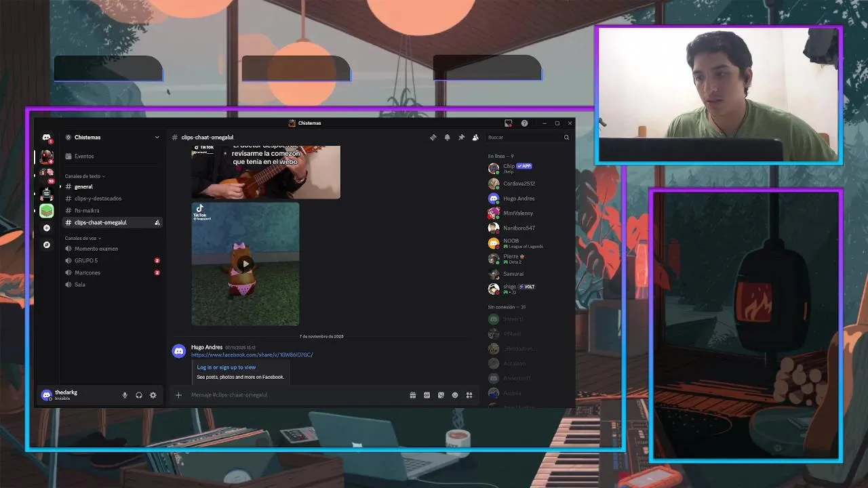Select the server icon with 10 badge

[46, 175]
